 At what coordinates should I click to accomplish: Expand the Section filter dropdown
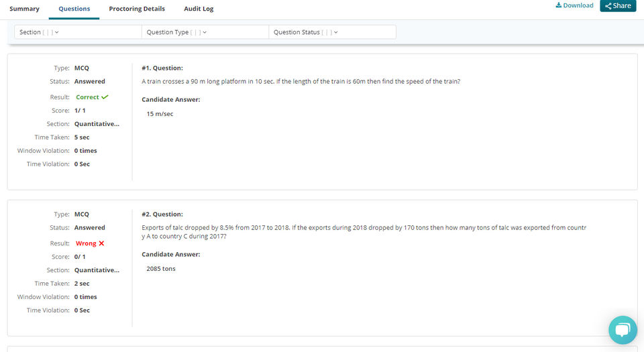(x=78, y=32)
